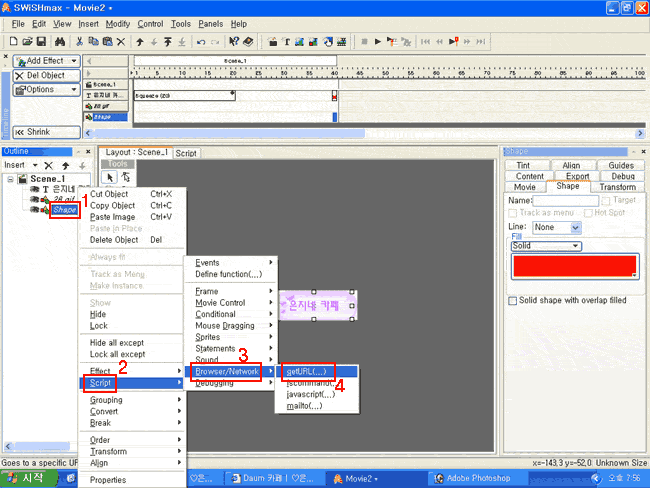Click the Cut scissors toolbar icon

pos(79,41)
